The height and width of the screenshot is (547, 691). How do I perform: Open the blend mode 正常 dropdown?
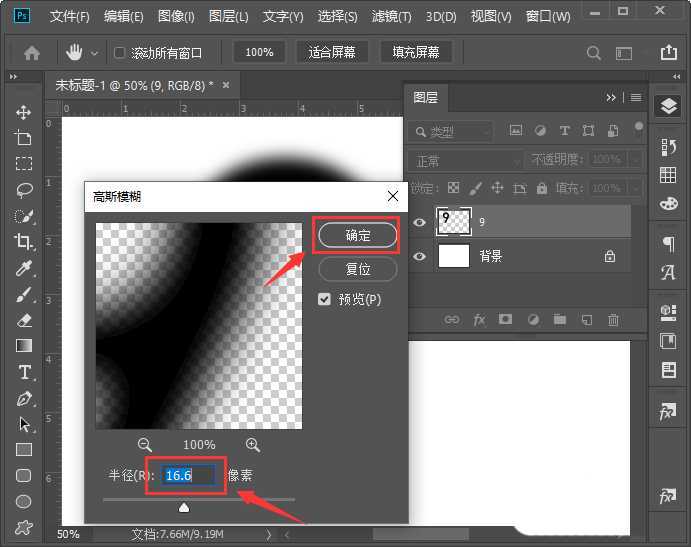(467, 160)
